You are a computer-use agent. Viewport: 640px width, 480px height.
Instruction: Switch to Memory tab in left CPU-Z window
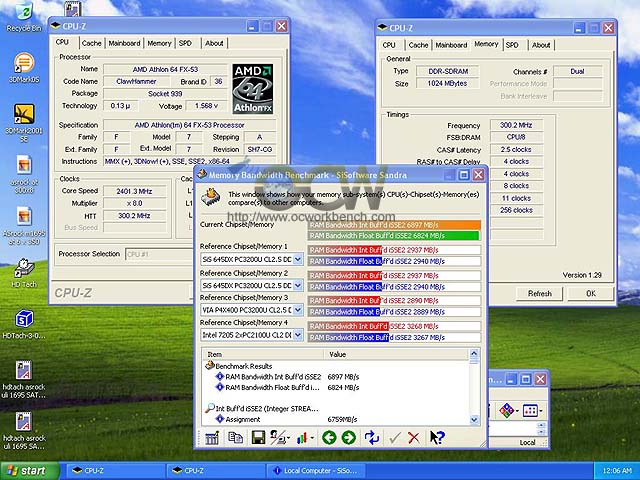(x=159, y=43)
